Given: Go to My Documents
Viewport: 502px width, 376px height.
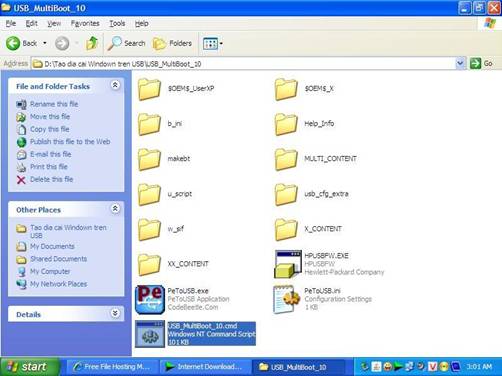Looking at the screenshot, I should 52,247.
